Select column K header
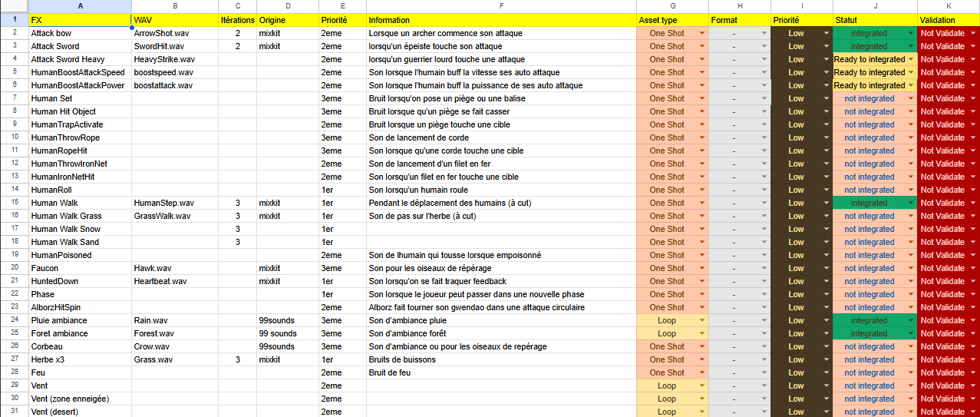Viewport: 980px width, 417px height. click(948, 6)
